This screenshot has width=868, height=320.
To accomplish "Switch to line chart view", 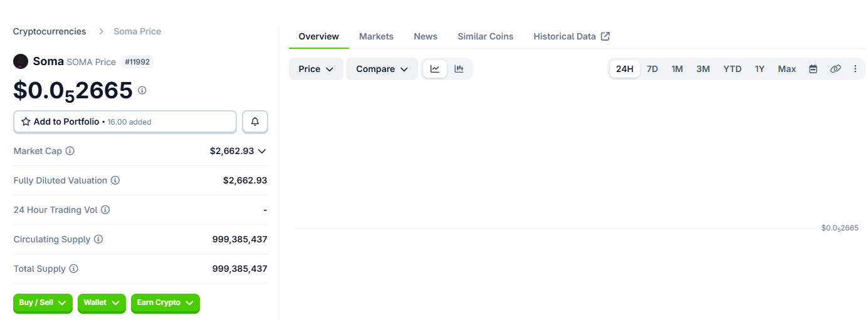I will (x=435, y=69).
